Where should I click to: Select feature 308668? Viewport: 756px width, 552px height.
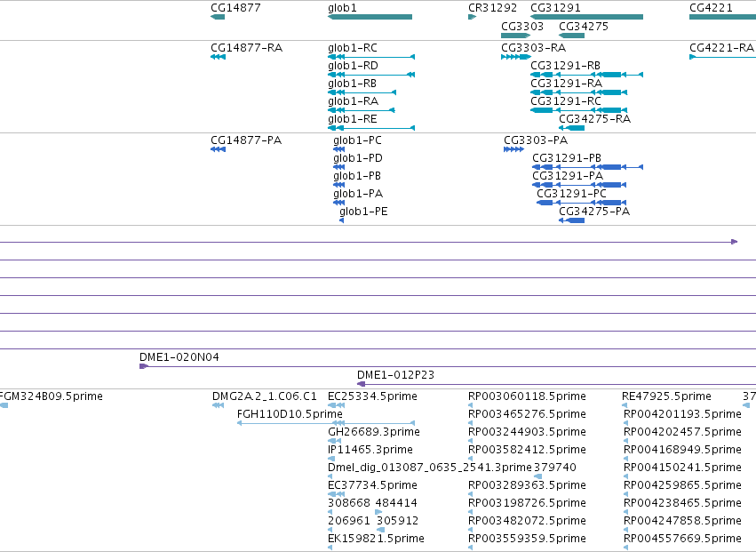(330, 512)
